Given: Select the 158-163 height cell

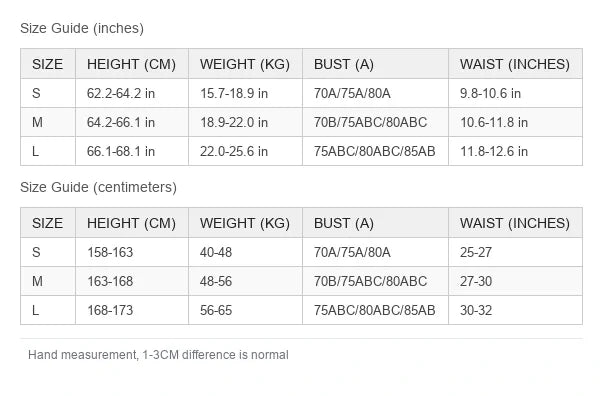Looking at the screenshot, I should pos(132,252).
